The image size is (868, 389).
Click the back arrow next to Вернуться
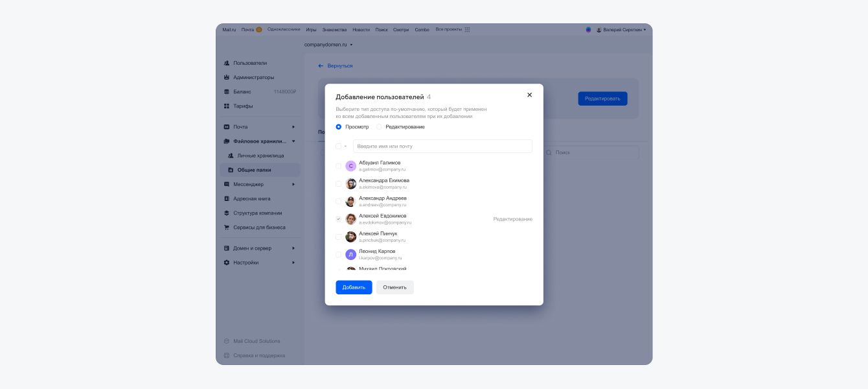click(321, 65)
